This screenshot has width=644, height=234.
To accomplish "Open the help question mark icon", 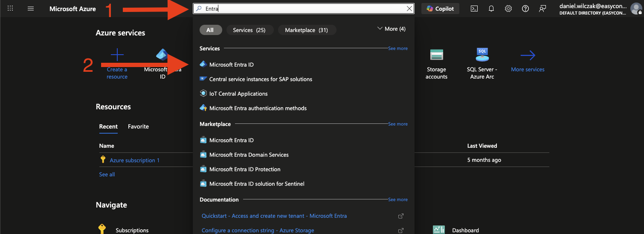I will tap(525, 9).
